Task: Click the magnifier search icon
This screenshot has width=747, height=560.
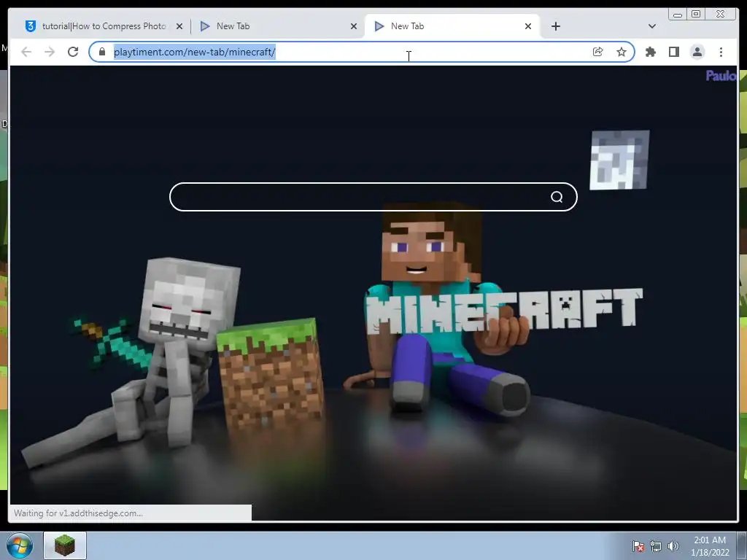Action: [557, 197]
